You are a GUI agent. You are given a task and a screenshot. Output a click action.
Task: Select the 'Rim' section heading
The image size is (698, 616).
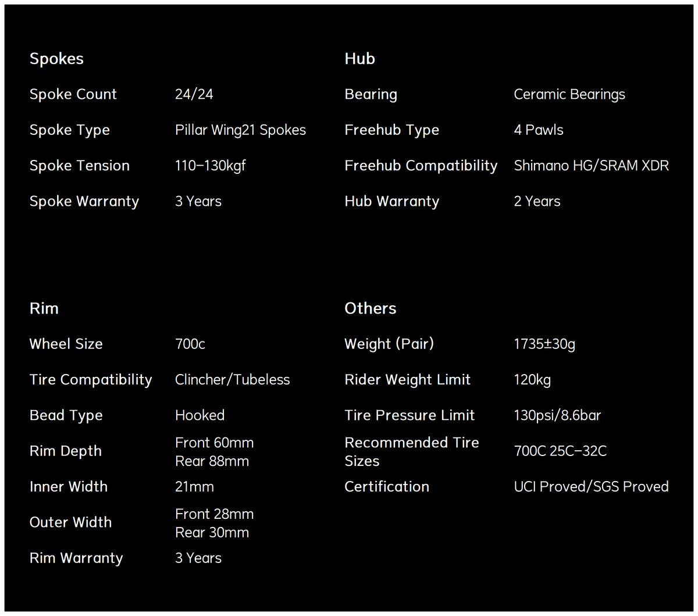(44, 308)
